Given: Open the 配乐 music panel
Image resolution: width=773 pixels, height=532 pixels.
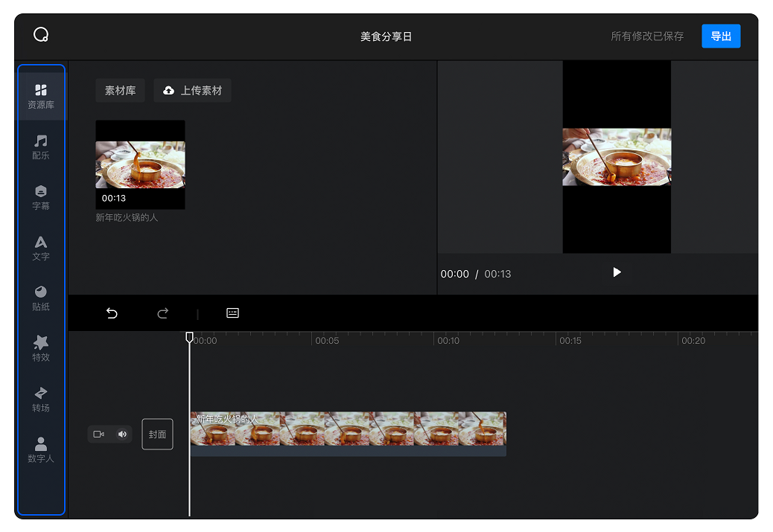Looking at the screenshot, I should (41, 147).
